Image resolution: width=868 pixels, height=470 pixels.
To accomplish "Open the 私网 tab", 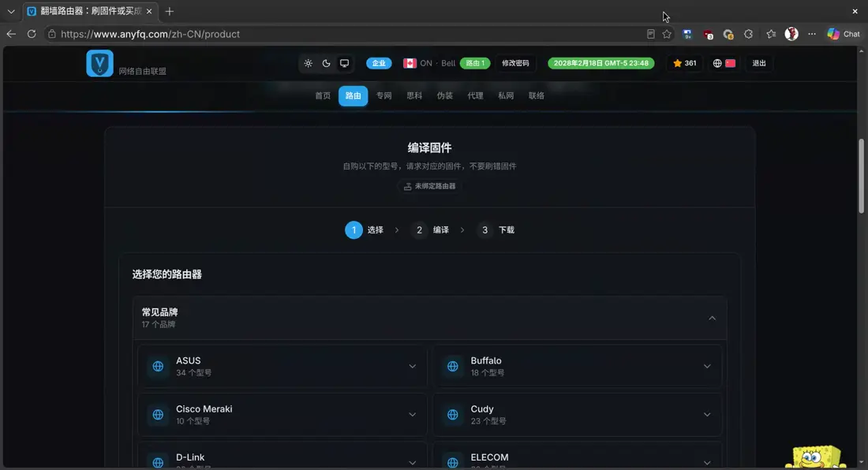I will point(505,95).
